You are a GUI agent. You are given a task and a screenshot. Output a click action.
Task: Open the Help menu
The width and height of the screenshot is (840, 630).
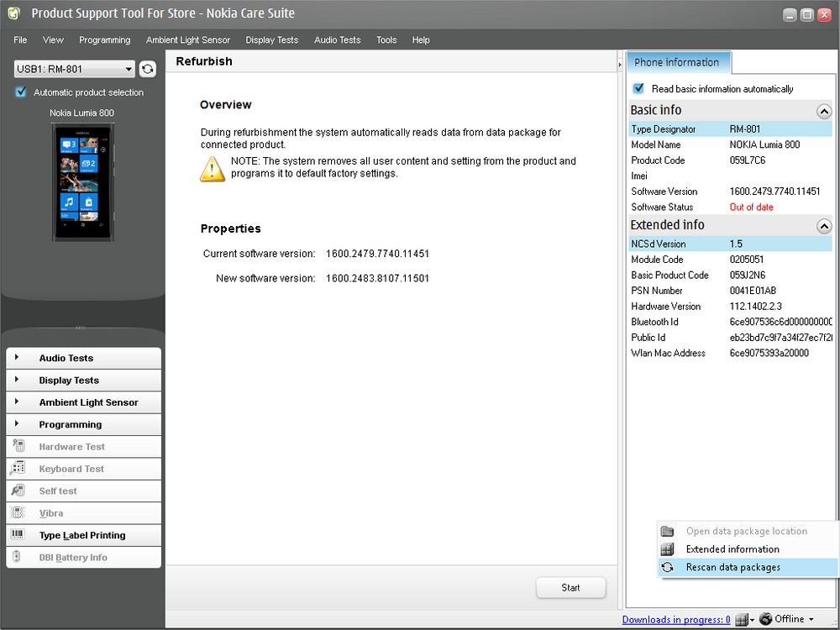click(421, 39)
